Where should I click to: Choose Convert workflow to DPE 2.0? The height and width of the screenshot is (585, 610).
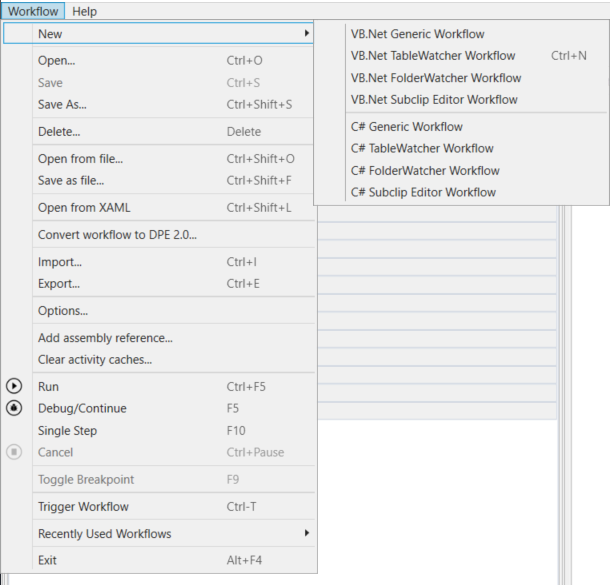click(x=117, y=235)
